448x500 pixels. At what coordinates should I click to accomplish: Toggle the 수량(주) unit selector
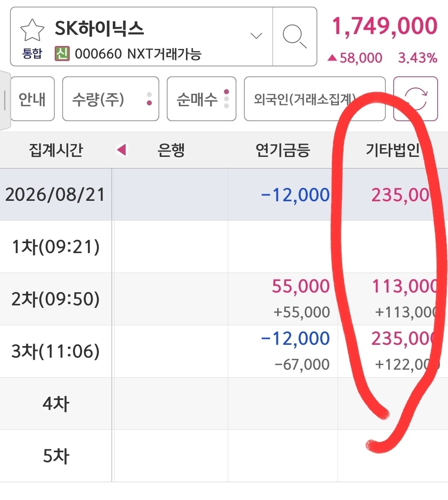[111, 99]
